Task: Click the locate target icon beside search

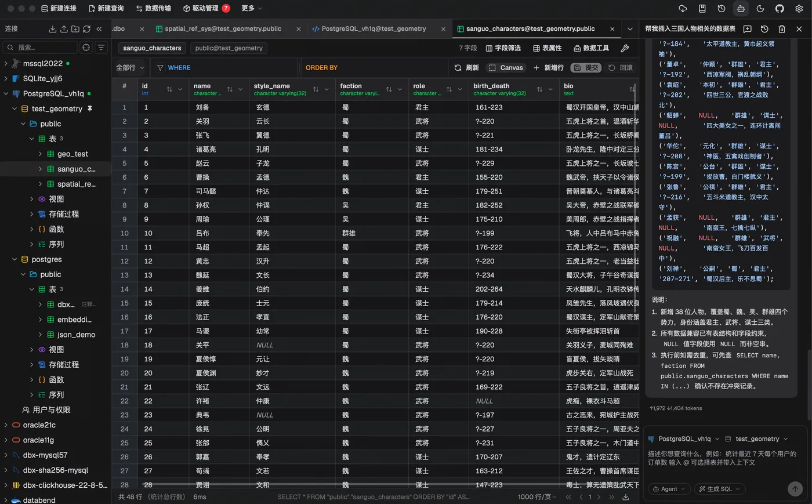Action: pyautogui.click(x=86, y=48)
